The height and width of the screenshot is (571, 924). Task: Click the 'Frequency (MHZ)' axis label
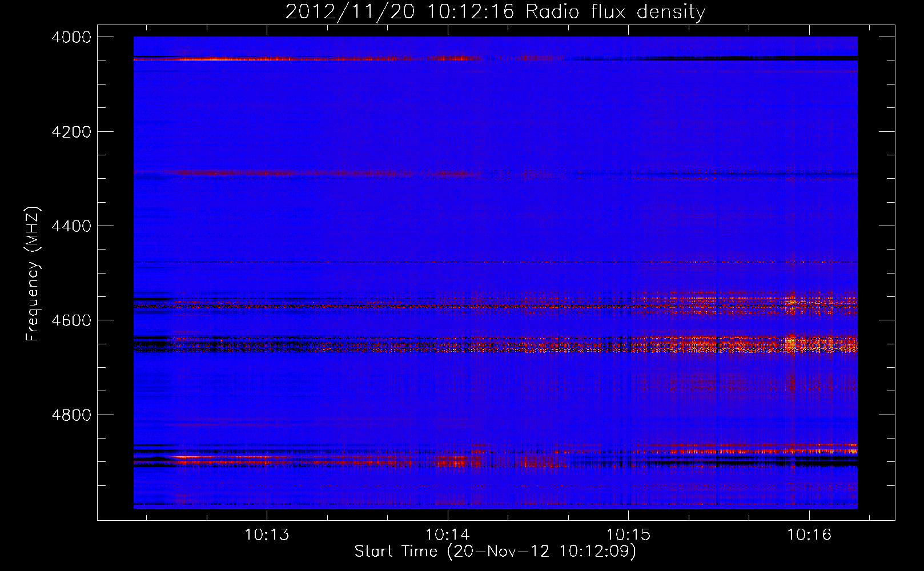(33, 274)
